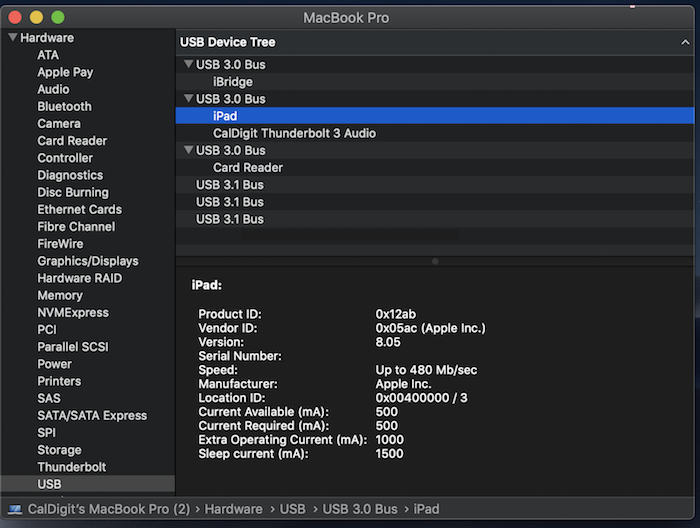
Task: Open Thunderbolt in the Hardware sidebar
Action: 72,467
